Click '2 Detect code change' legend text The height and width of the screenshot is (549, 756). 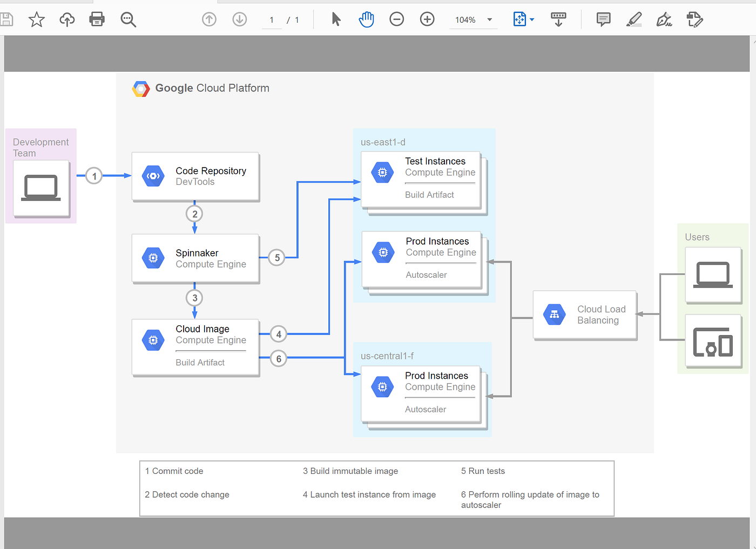tap(187, 494)
